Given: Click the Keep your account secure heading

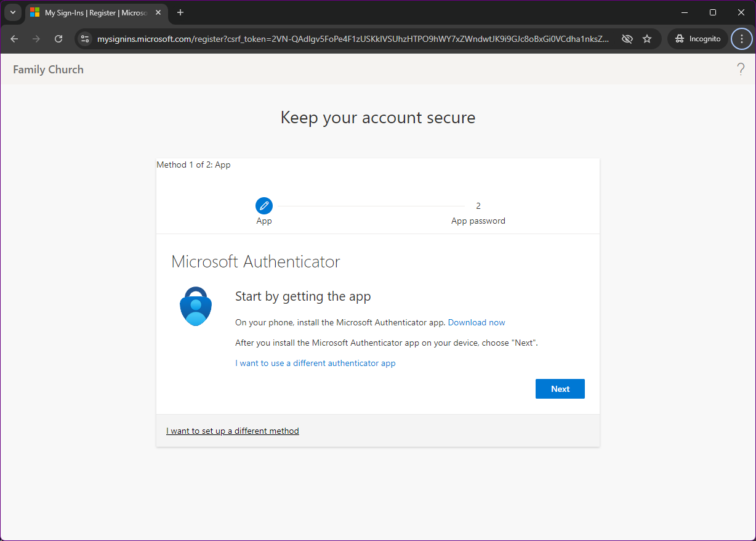Looking at the screenshot, I should pos(378,117).
